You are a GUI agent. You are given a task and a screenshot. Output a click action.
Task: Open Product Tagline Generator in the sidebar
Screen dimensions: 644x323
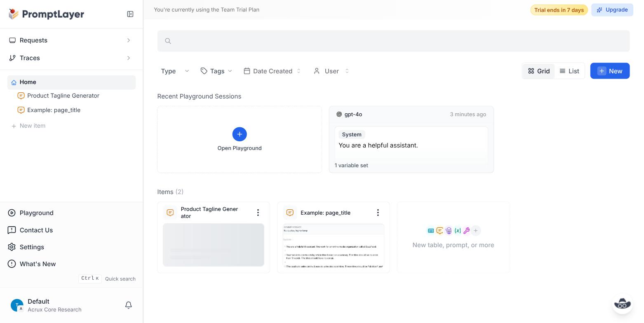[x=63, y=96]
